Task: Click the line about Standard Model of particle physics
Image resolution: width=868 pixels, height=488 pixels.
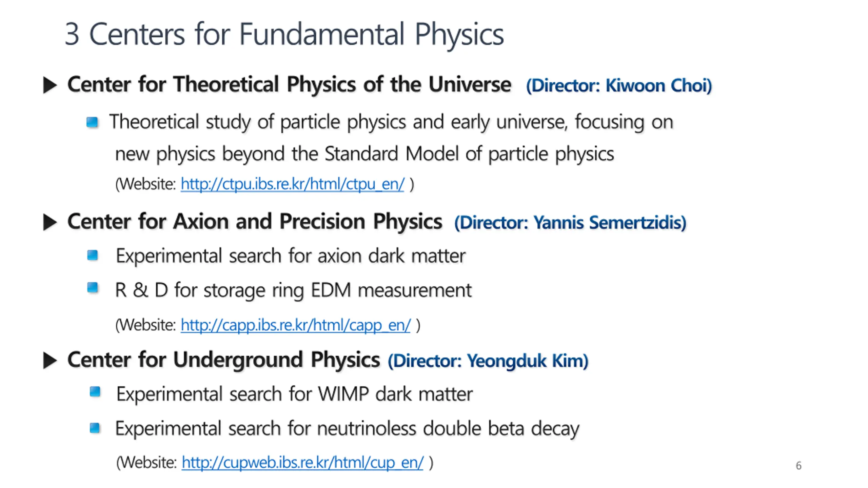Action: (x=364, y=154)
